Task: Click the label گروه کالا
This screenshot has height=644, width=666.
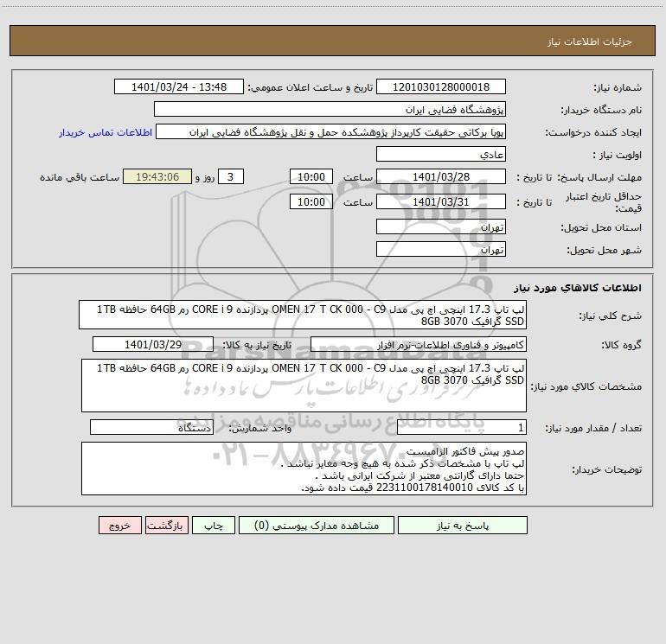Action: click(x=621, y=346)
